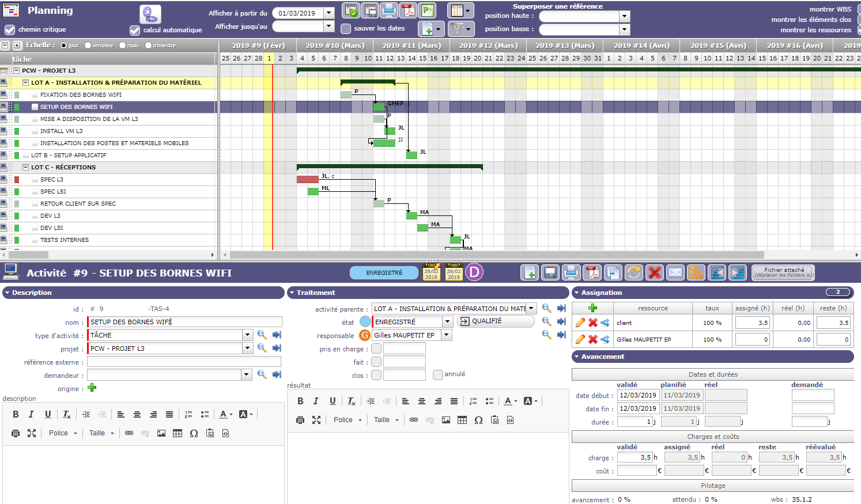Enable 'sauver les dates' checkbox

coord(346,28)
